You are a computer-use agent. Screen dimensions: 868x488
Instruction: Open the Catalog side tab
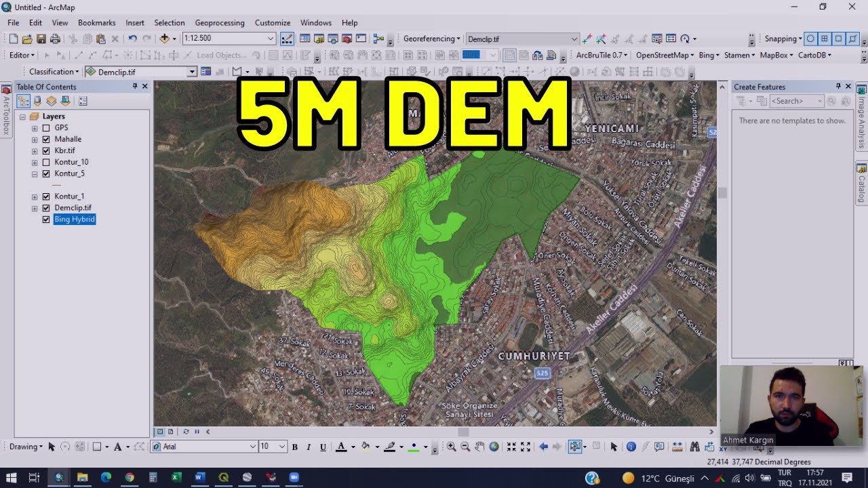(x=861, y=183)
